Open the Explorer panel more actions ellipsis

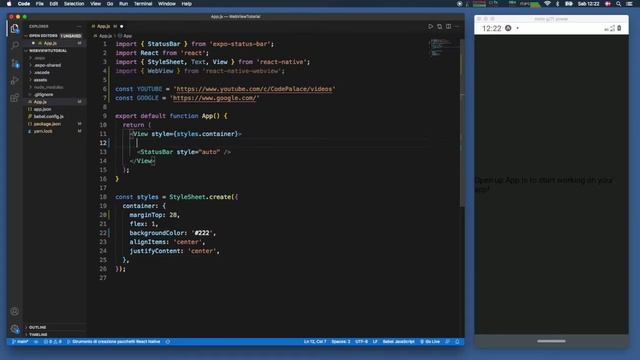pyautogui.click(x=79, y=26)
